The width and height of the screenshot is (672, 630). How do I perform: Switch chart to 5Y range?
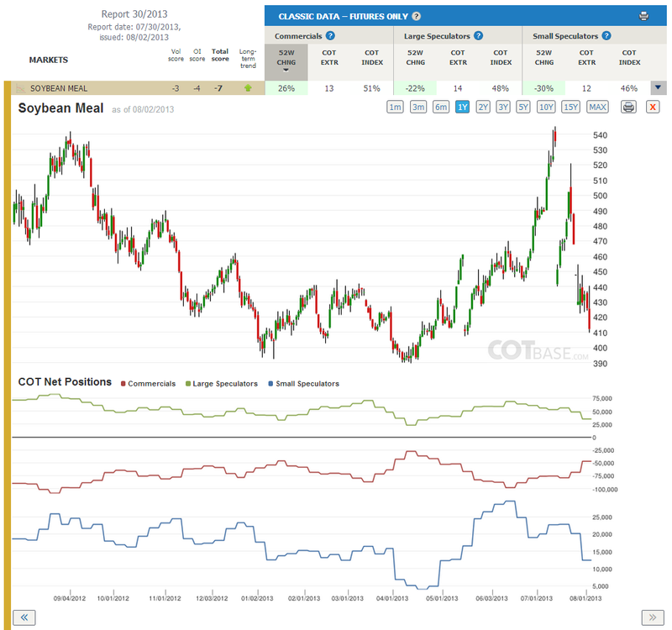pos(523,107)
